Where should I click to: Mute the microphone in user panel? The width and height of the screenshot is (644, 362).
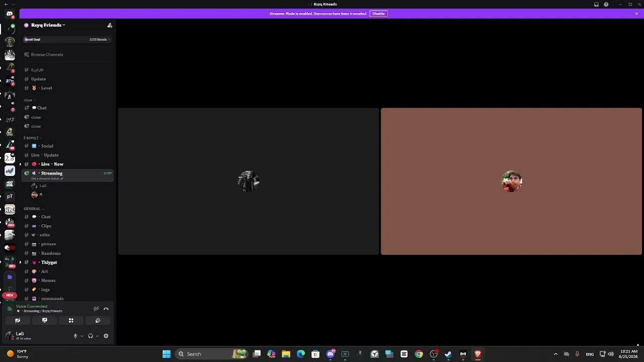point(75,336)
